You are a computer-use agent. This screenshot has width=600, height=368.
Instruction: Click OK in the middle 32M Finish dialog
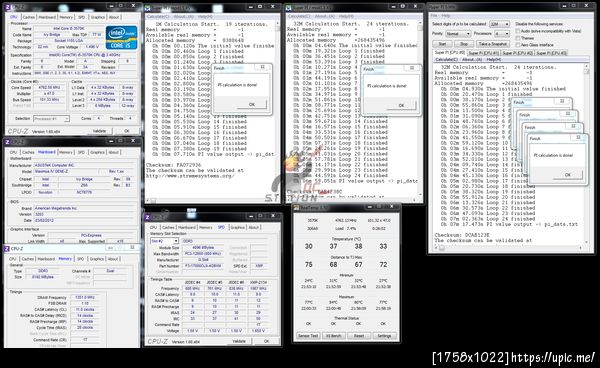point(401,106)
